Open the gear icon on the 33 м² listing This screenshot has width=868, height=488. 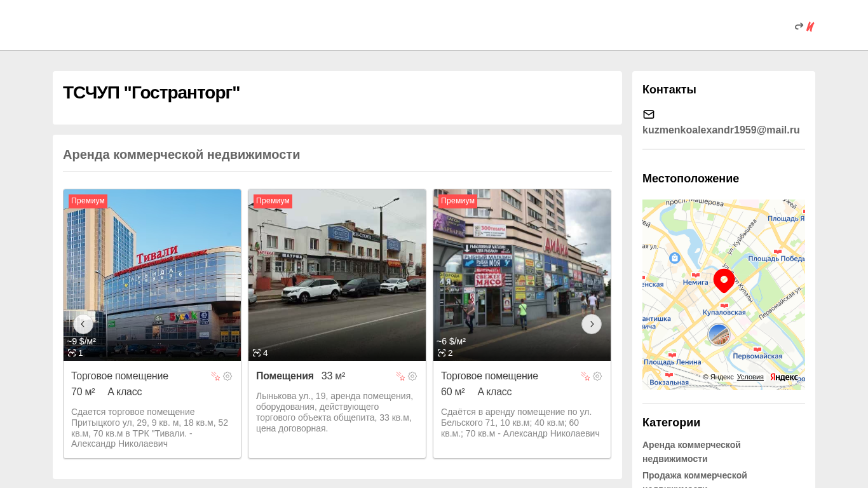pos(412,376)
